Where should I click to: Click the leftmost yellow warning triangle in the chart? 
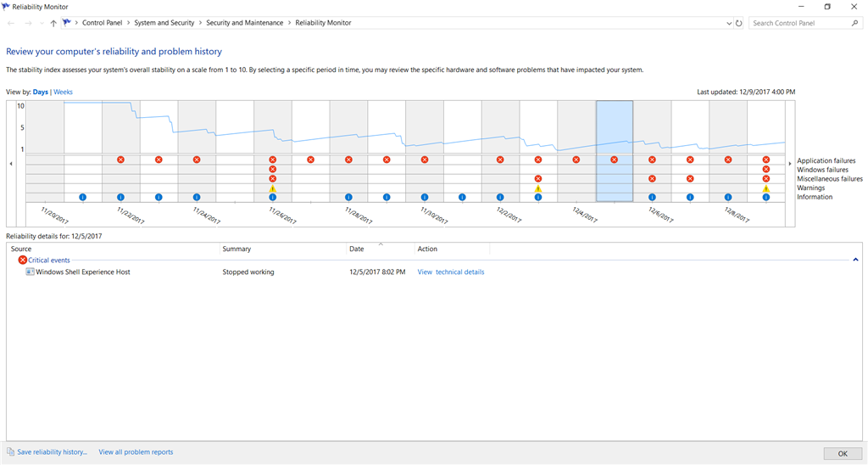click(273, 188)
